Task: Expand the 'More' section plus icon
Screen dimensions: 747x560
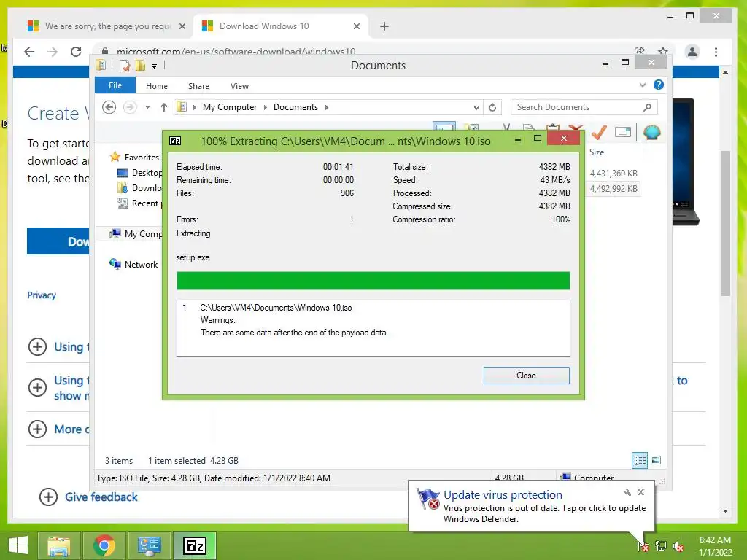Action: (37, 429)
